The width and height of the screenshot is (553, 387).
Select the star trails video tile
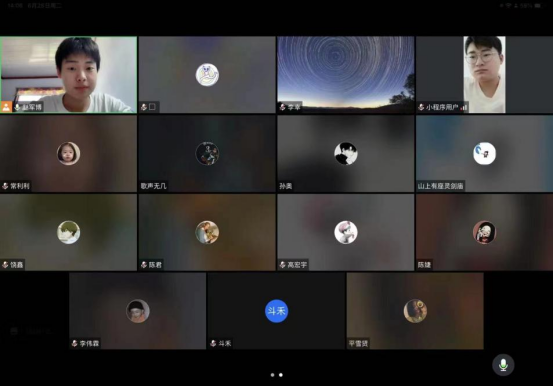coord(346,75)
